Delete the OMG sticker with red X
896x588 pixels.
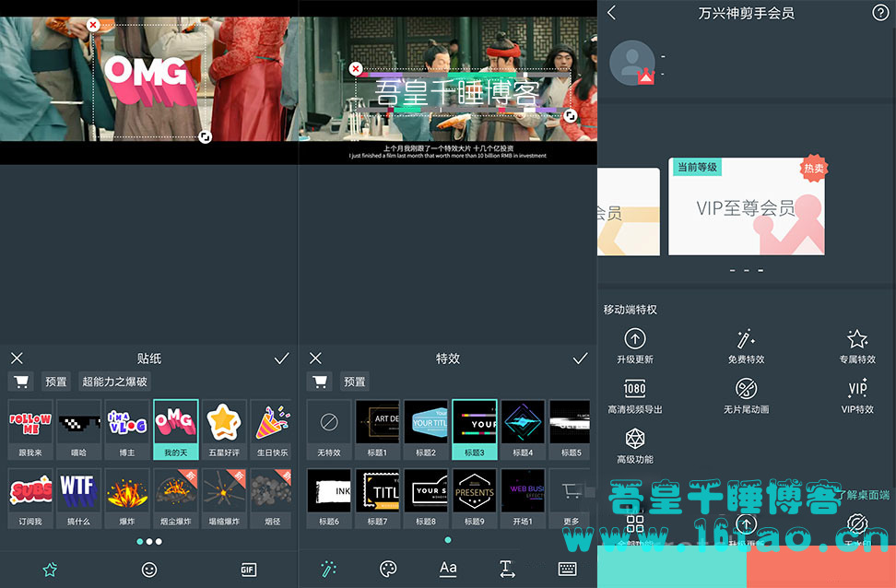coord(93,25)
